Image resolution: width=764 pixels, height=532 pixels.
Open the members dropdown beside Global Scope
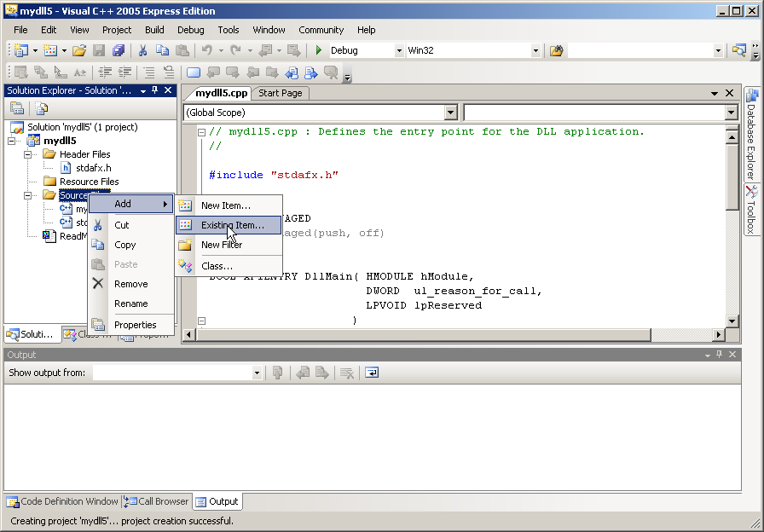731,113
